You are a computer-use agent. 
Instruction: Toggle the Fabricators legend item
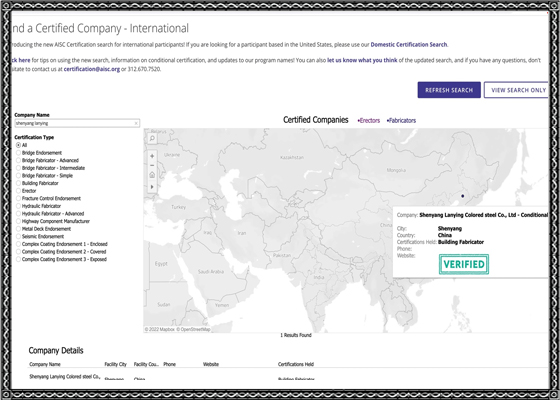click(401, 121)
